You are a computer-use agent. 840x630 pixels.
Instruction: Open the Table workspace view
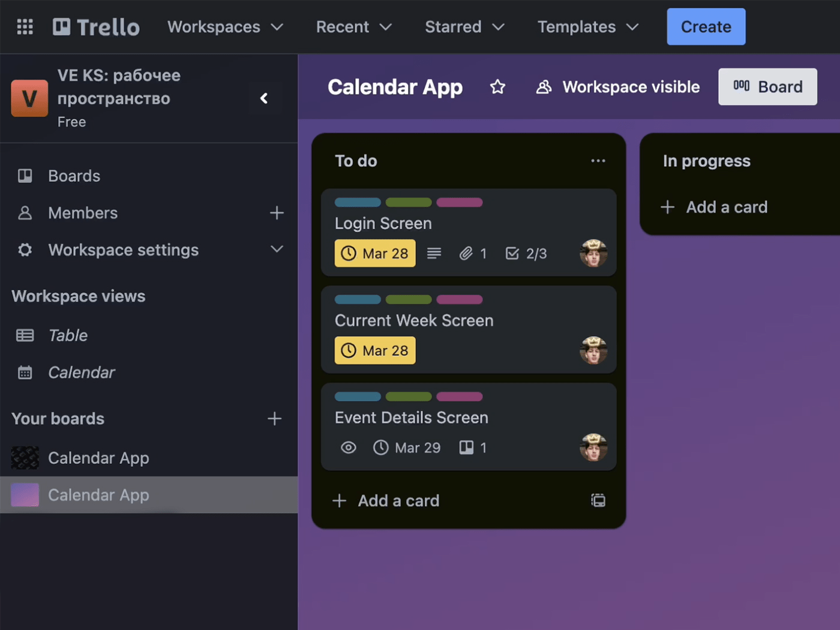(x=67, y=335)
